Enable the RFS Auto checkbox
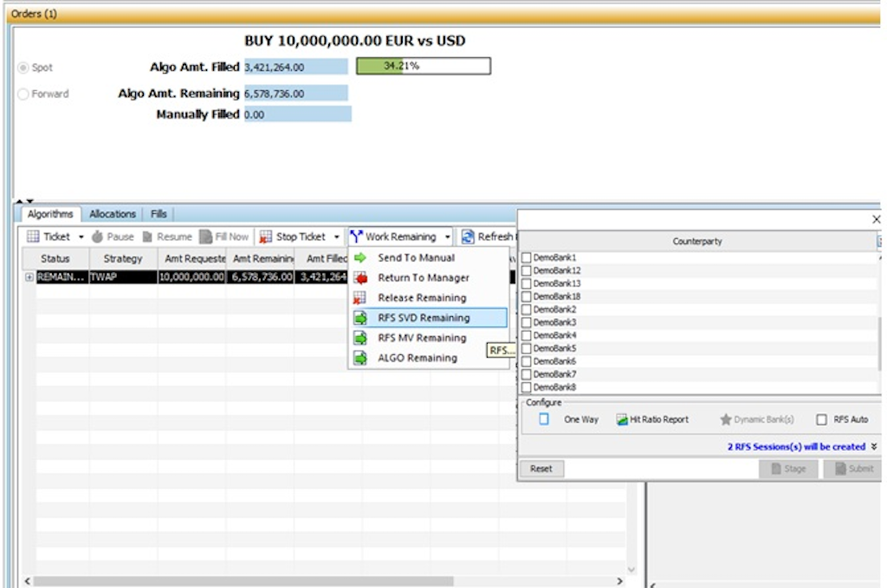The width and height of the screenshot is (887, 588). click(x=821, y=419)
